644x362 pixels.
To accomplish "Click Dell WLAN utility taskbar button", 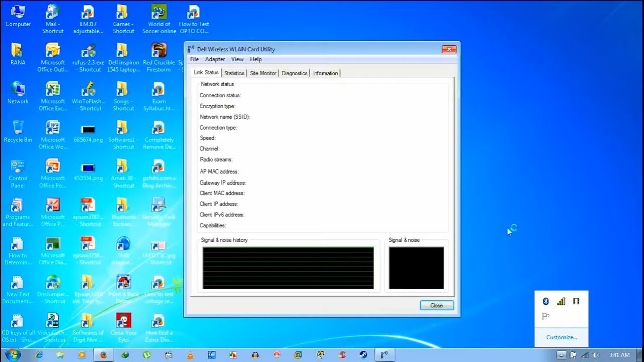I will (384, 355).
